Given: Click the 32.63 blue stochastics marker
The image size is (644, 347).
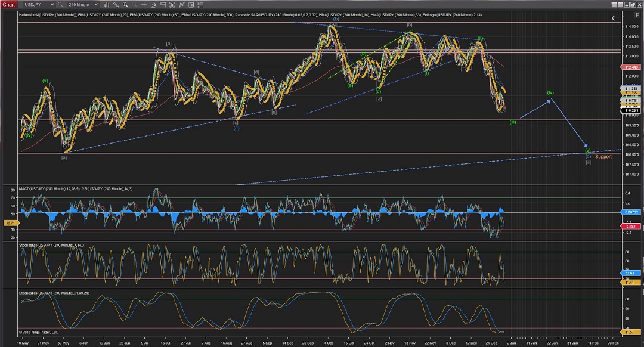Looking at the screenshot, I should coord(631,272).
